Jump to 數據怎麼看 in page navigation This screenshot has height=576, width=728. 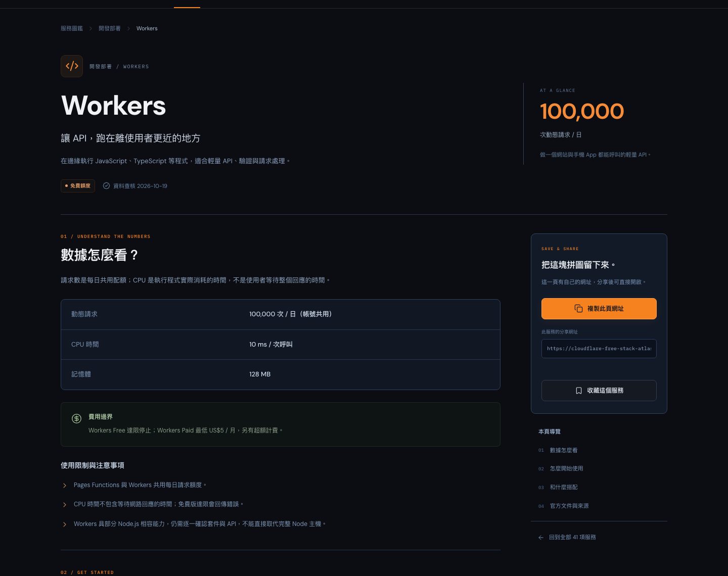click(x=563, y=450)
